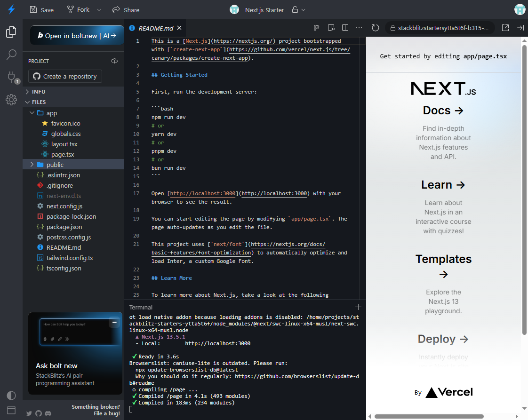
Task: Click the Prettier format icon
Action: (317, 28)
